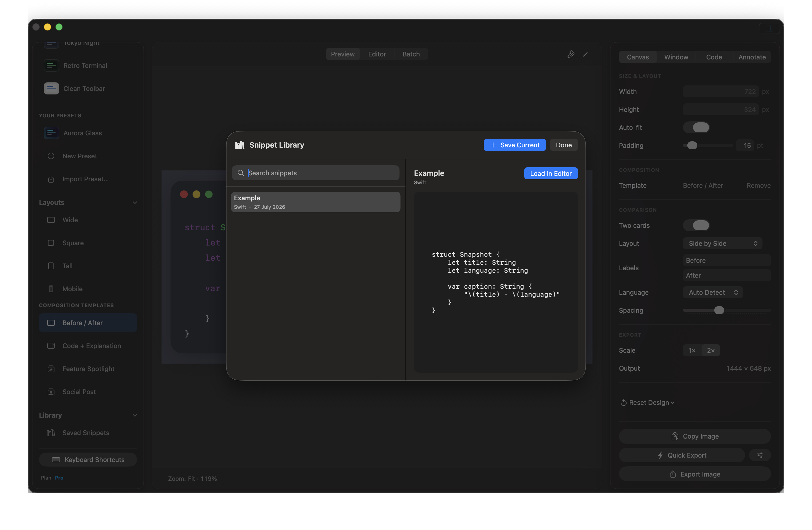The width and height of the screenshot is (812, 530).
Task: Open export settings sliders icon next to Quick Export
Action: click(760, 455)
